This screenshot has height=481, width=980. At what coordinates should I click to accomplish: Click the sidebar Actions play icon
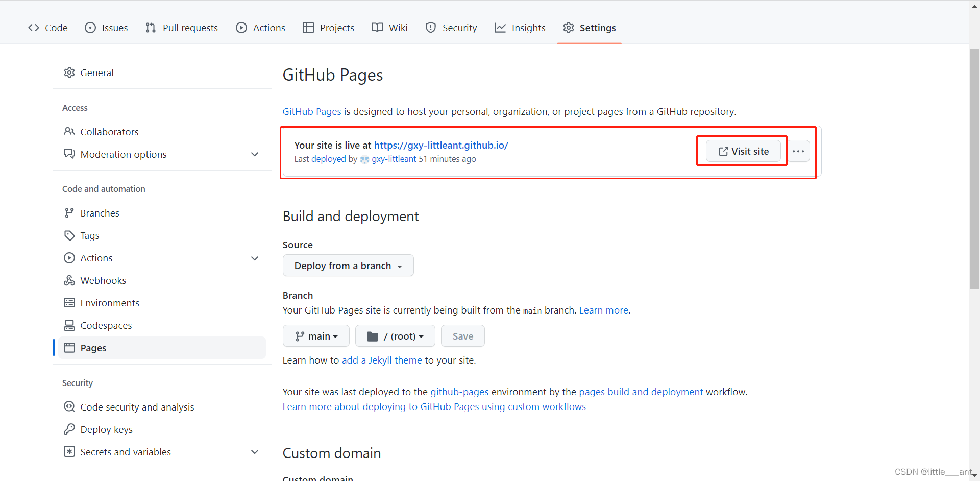(x=69, y=258)
